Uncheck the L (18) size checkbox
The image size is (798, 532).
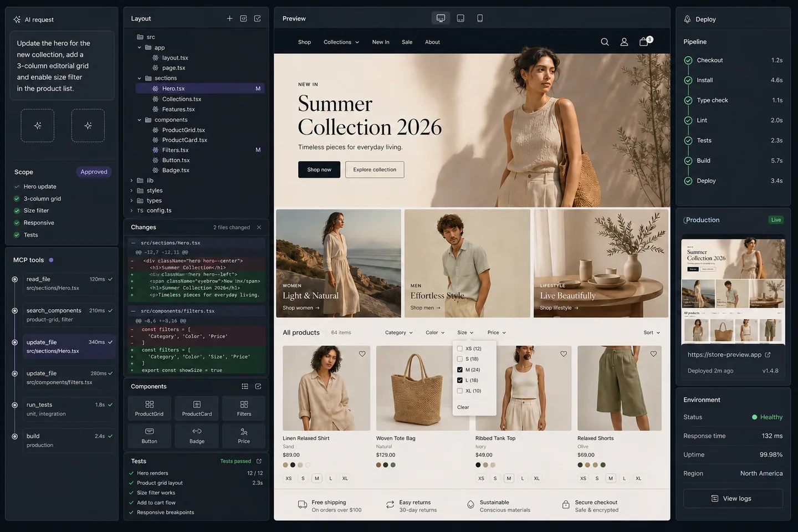[459, 380]
